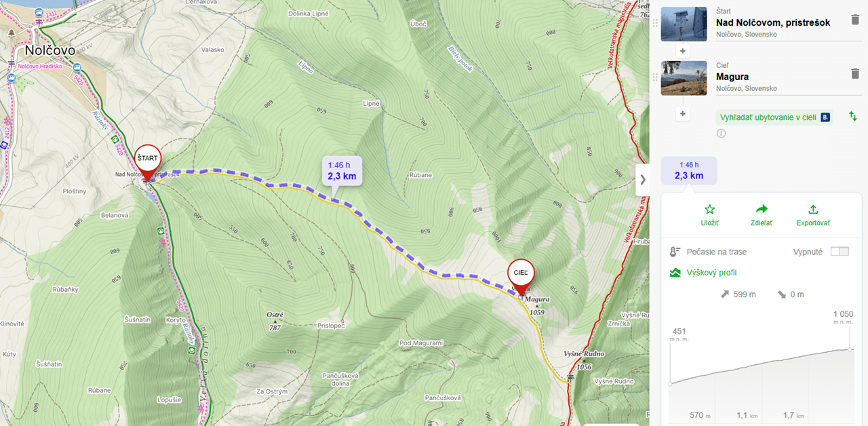This screenshot has height=426, width=868.
Task: Select the 1:46 h 2,3 km route tab
Action: tap(689, 170)
